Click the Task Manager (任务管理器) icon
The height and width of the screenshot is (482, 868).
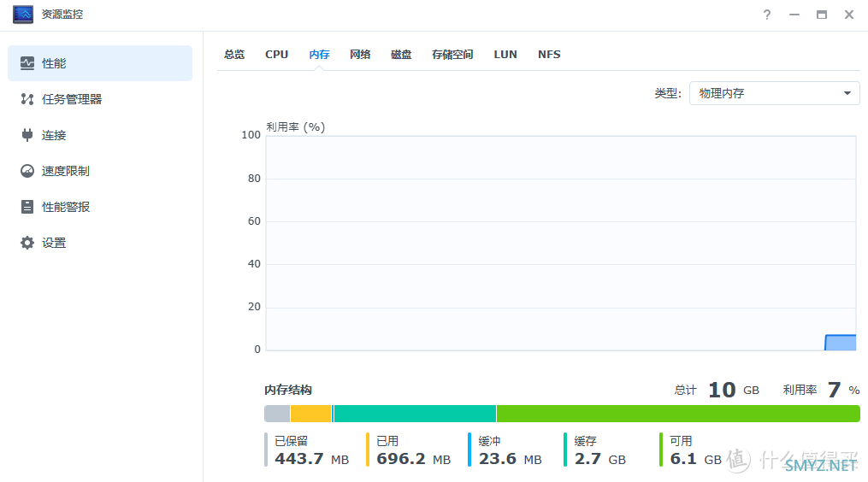27,99
